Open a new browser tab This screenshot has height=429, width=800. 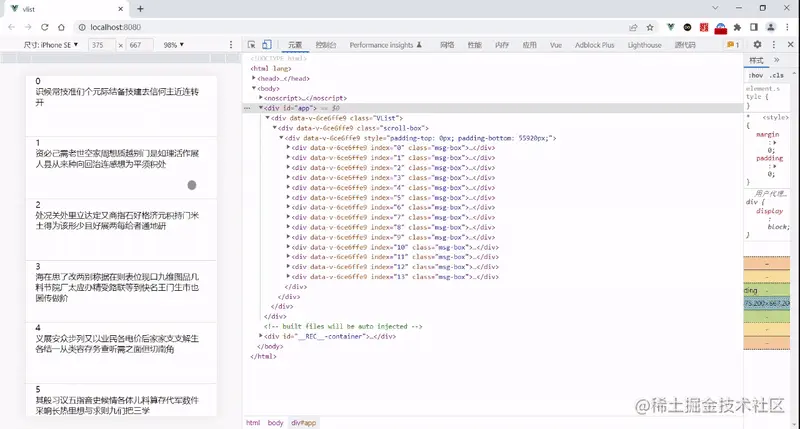click(140, 9)
